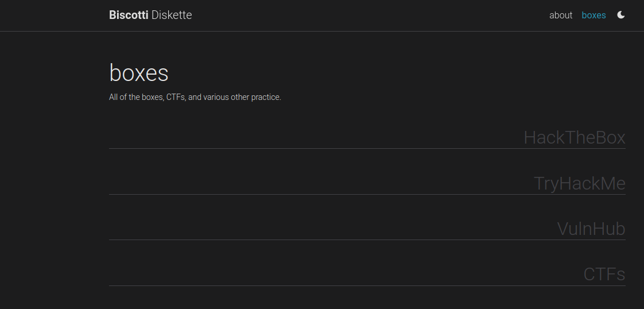Click the divider line beneath TryHackMe
Image resolution: width=644 pixels, height=309 pixels.
point(367,195)
